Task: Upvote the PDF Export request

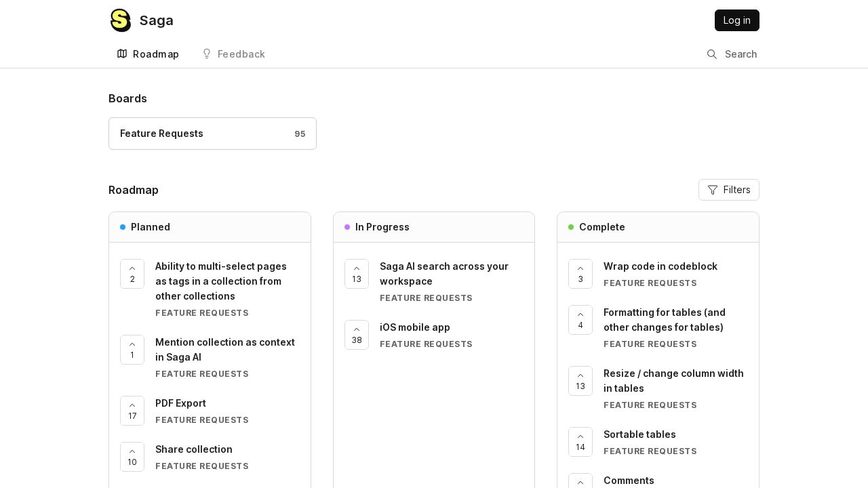Action: [132, 411]
